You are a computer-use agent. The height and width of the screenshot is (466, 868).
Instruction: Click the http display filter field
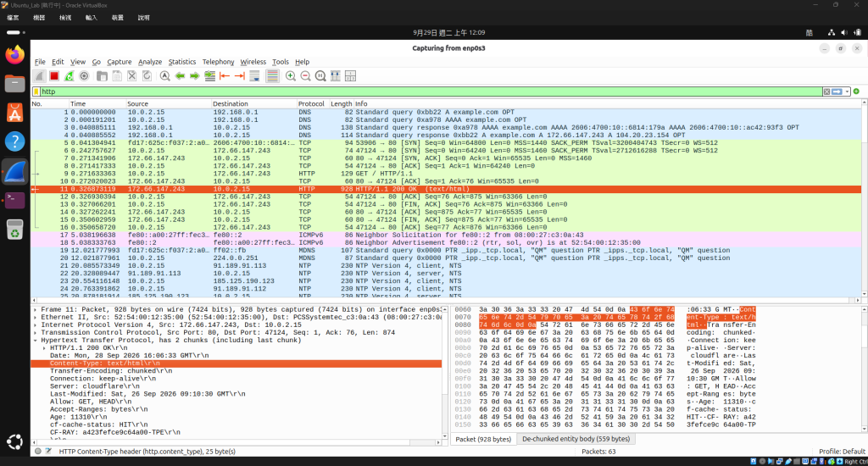click(431, 92)
